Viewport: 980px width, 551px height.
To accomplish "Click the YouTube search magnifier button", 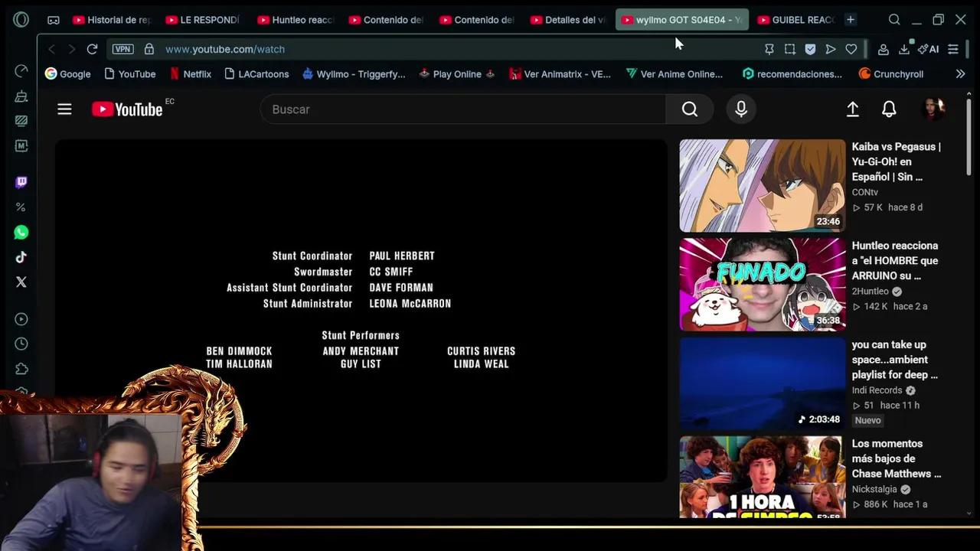I will 690,109.
